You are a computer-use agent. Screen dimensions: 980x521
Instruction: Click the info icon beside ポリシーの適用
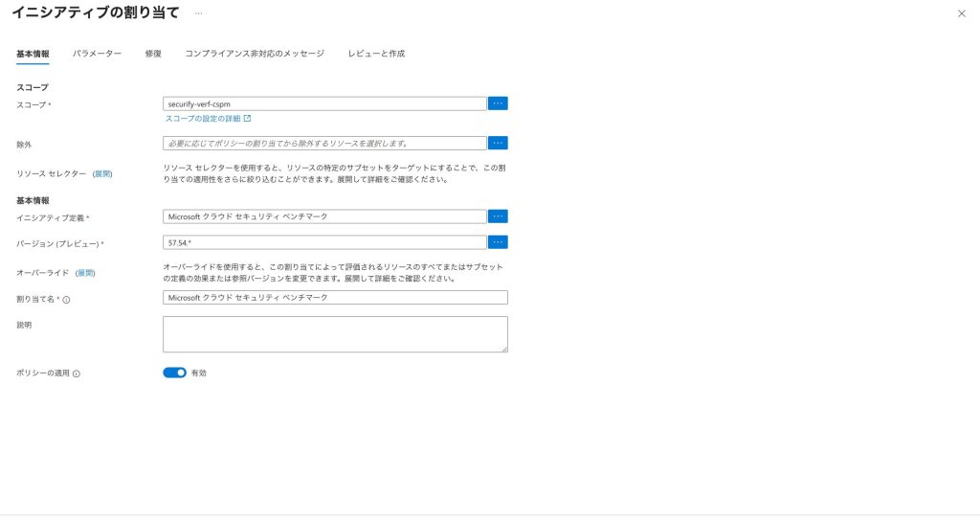[76, 374]
